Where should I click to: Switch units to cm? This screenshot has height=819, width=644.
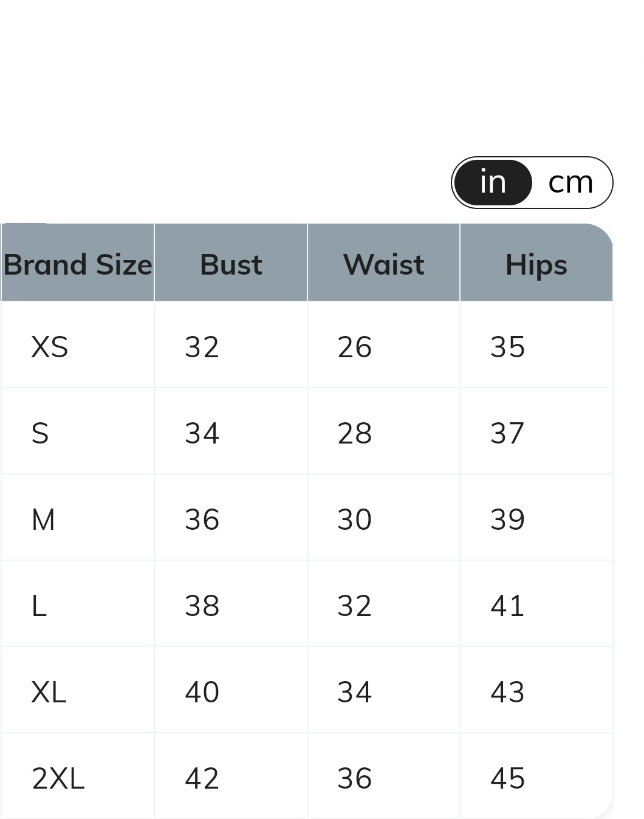pos(570,182)
